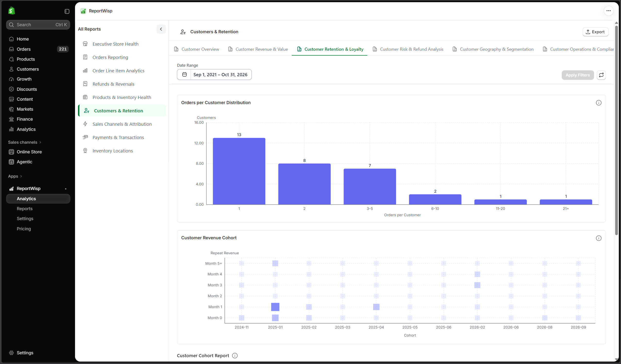Click the refresh filters icon button

[x=601, y=75]
